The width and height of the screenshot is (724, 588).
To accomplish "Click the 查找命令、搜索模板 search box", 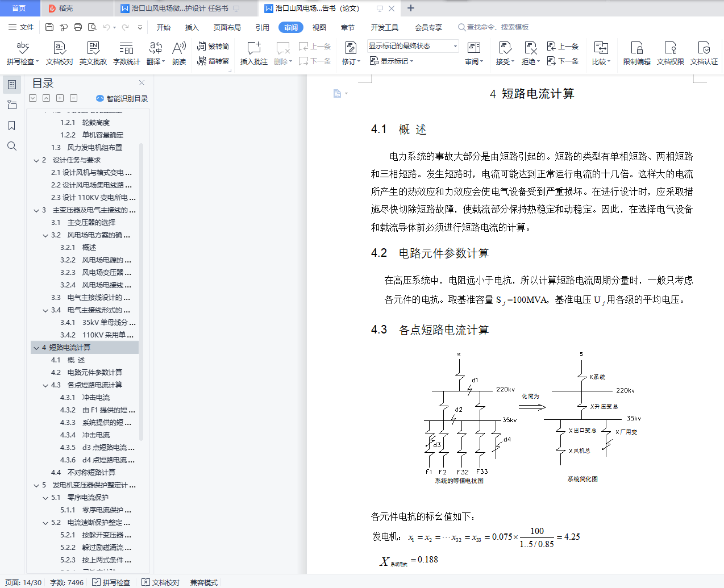I will coord(493,27).
